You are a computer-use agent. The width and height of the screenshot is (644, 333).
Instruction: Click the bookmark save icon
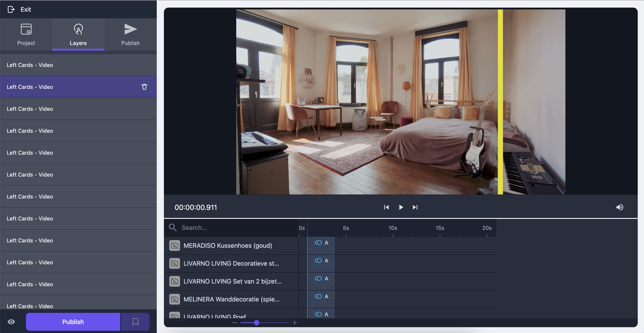135,322
